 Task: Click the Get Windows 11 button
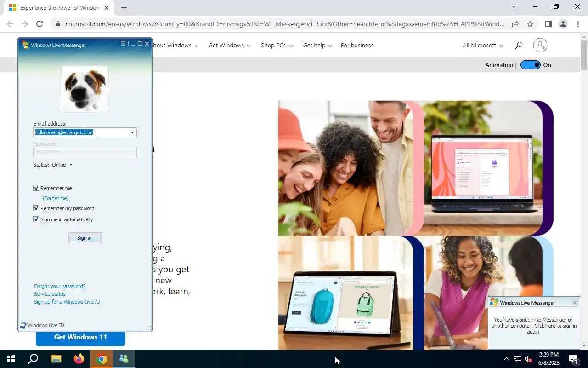tap(80, 338)
